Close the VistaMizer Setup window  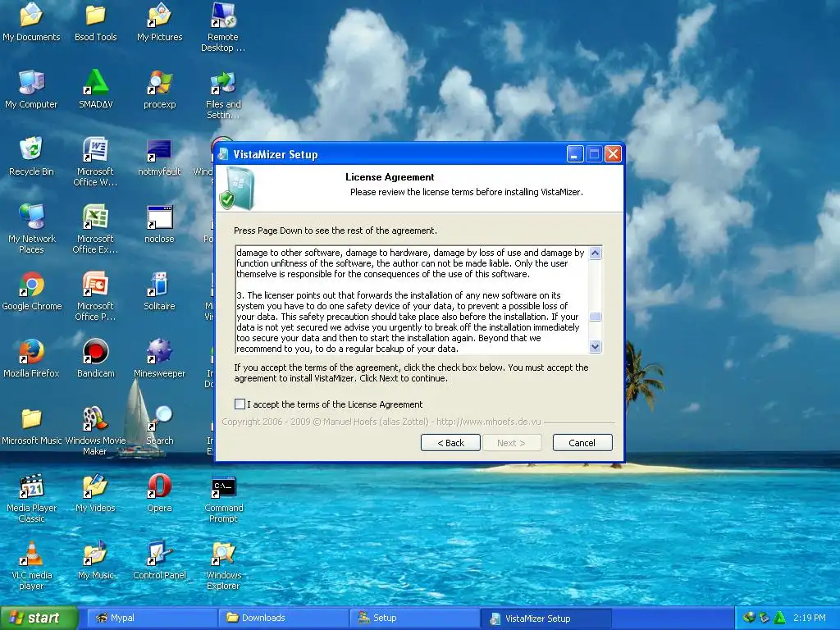(x=613, y=154)
